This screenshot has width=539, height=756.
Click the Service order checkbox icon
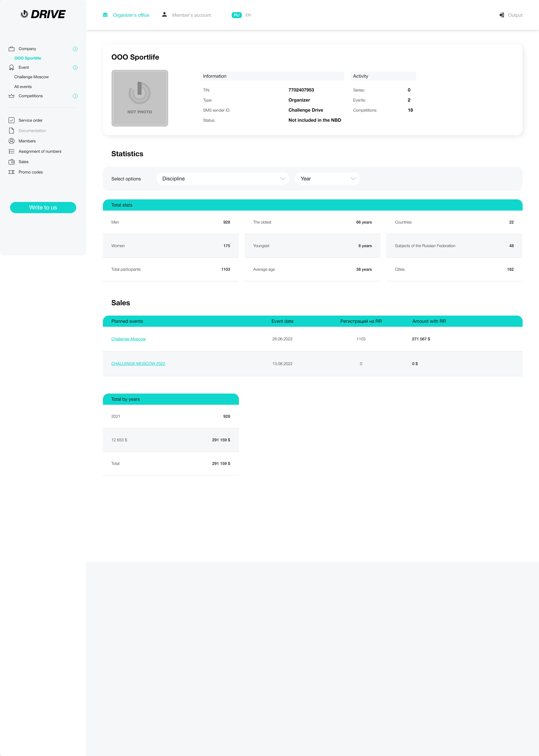point(12,120)
